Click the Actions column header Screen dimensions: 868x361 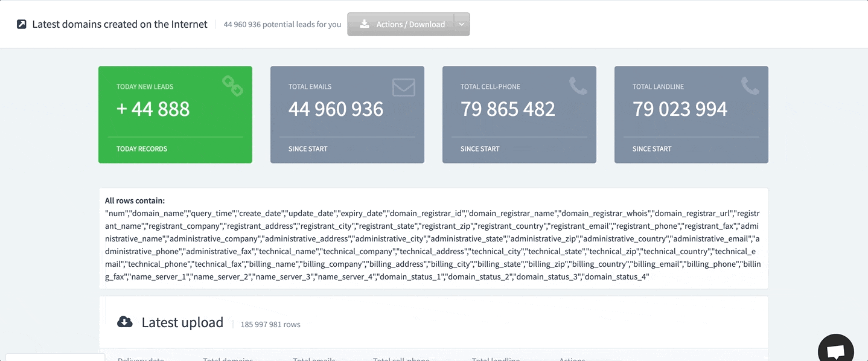(x=571, y=359)
